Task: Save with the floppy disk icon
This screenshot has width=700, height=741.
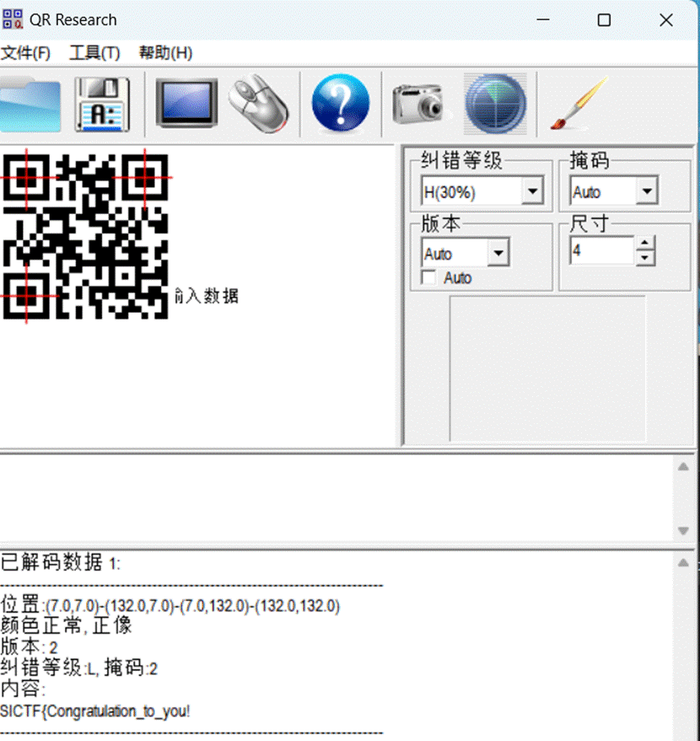Action: pyautogui.click(x=102, y=104)
